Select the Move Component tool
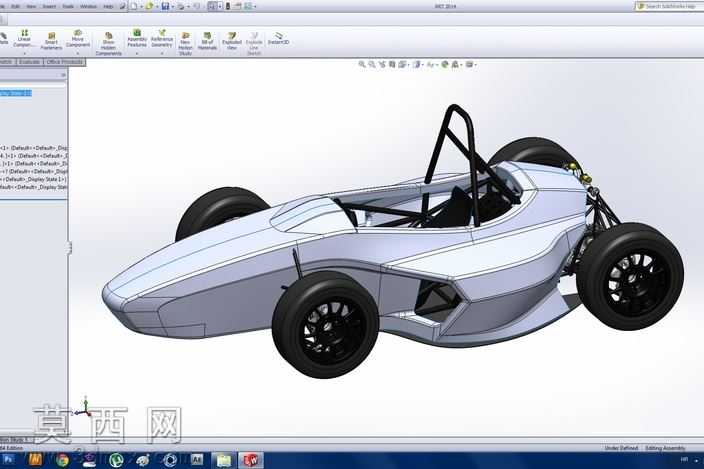This screenshot has height=469, width=704. [78, 39]
